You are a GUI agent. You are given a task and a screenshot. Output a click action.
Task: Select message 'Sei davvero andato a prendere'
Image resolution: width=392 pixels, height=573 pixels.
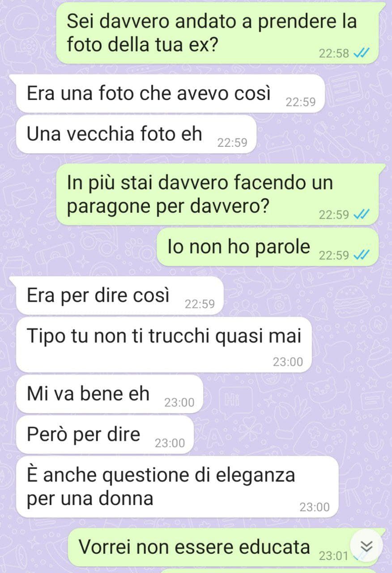pyautogui.click(x=217, y=33)
